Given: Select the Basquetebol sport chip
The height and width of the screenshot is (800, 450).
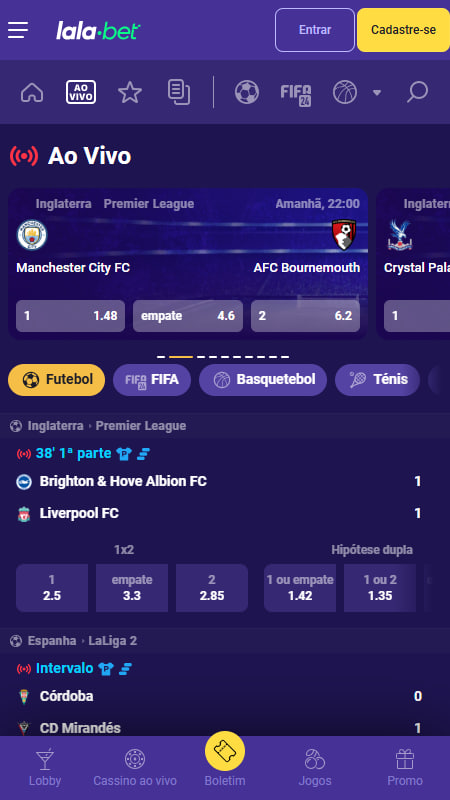Looking at the screenshot, I should click(263, 380).
